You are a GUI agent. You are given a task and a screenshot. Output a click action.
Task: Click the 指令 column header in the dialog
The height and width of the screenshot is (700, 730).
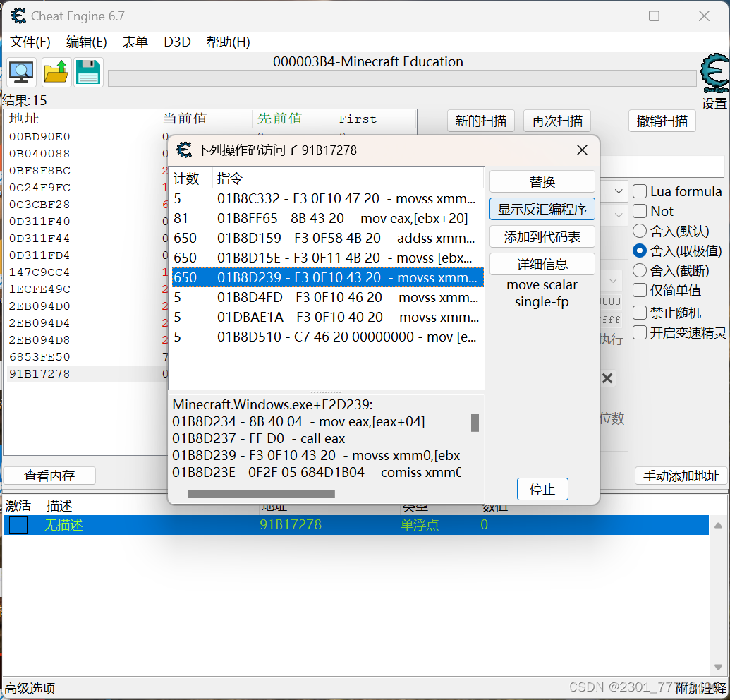348,179
